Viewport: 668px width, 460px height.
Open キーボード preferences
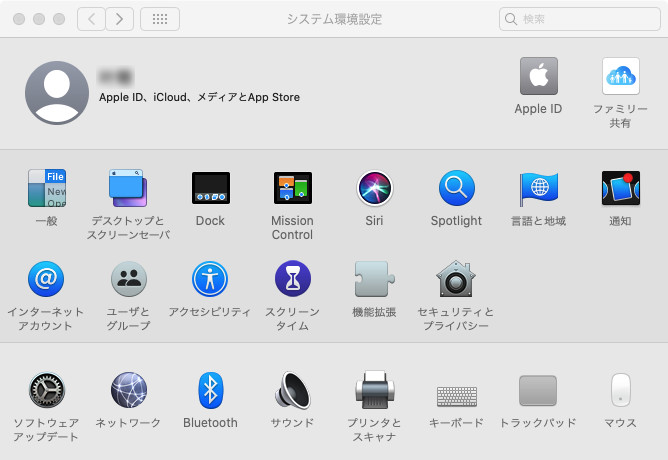(457, 396)
